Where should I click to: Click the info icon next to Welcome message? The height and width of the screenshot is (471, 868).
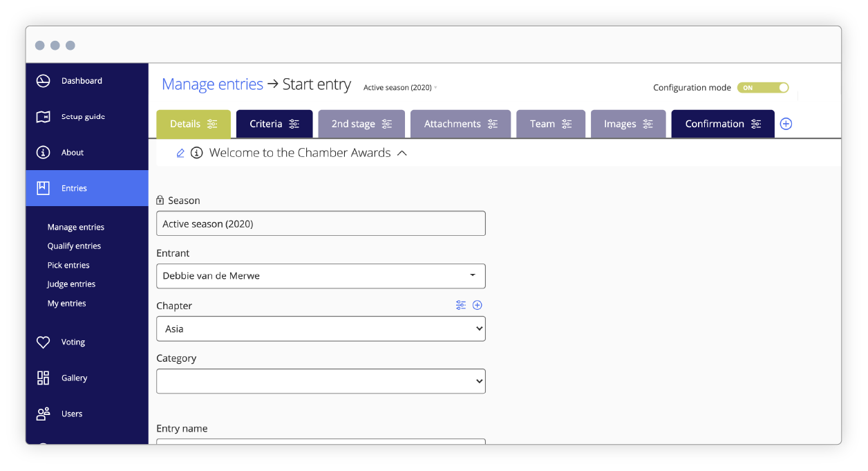(196, 153)
